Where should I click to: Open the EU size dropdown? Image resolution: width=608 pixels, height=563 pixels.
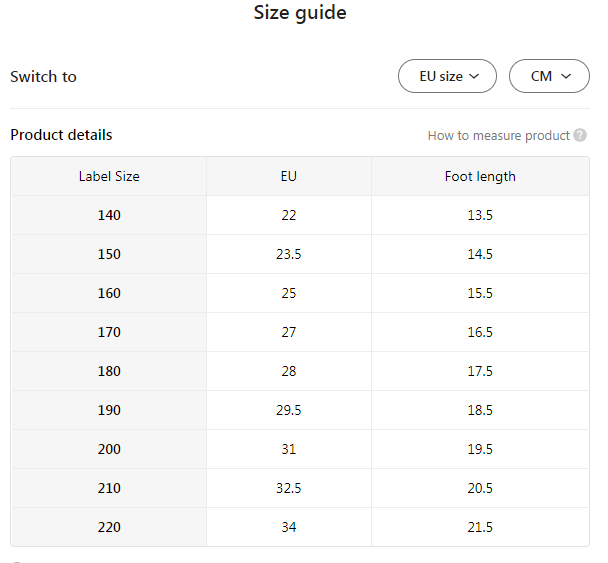447,76
